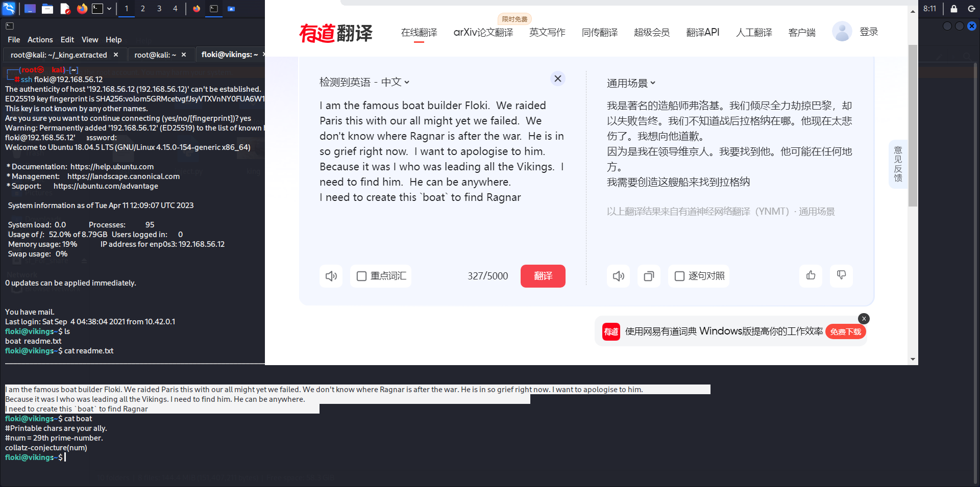The image size is (980, 487).
Task: Open terminal emulator launcher in panel
Action: coord(97,9)
